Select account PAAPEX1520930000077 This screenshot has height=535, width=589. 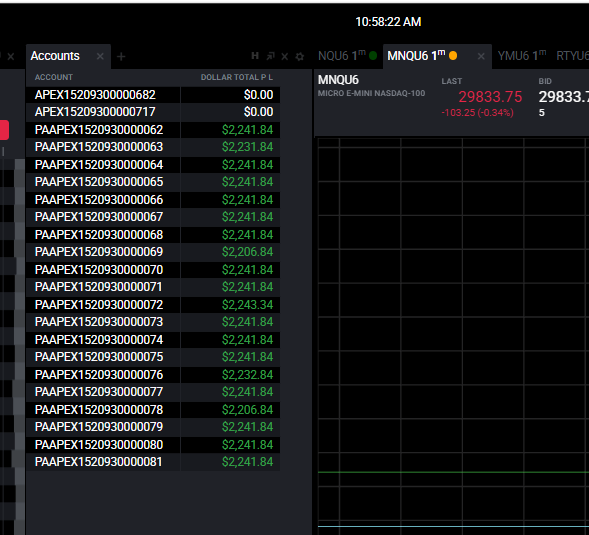tap(99, 391)
